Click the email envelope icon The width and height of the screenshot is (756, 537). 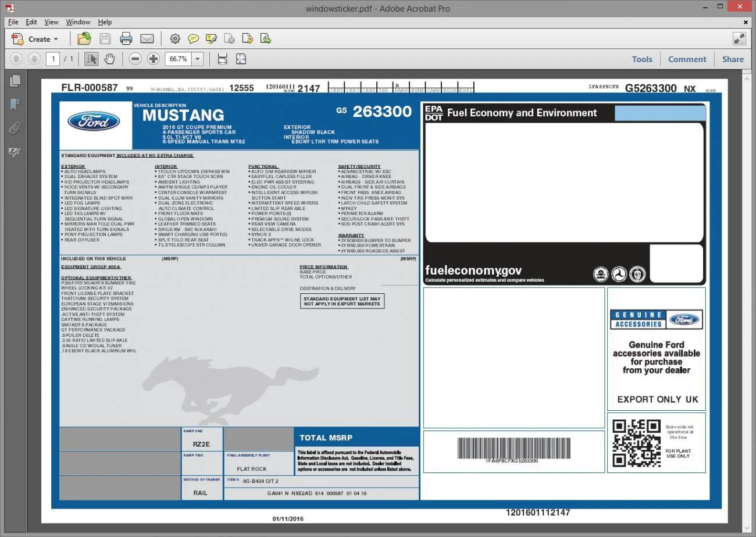point(147,39)
